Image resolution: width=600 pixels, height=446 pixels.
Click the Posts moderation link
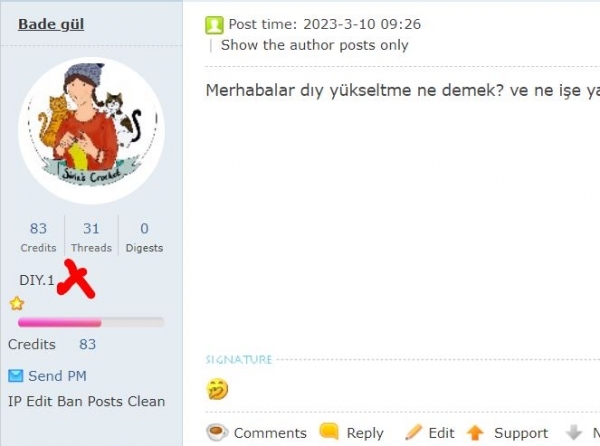(x=105, y=402)
